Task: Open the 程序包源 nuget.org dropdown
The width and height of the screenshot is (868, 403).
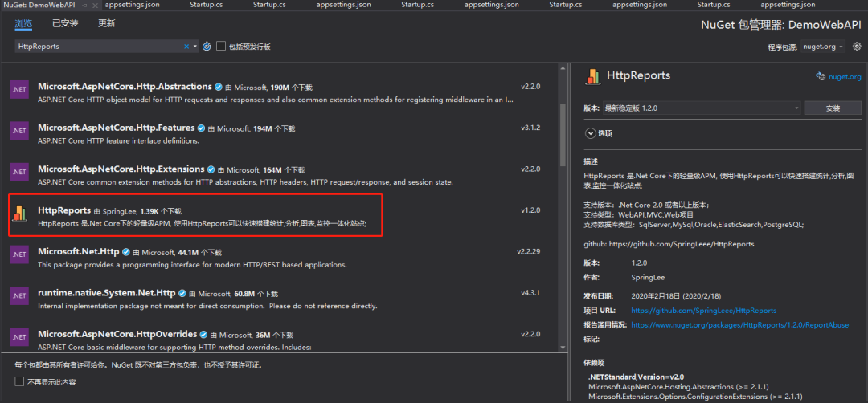Action: (x=823, y=47)
